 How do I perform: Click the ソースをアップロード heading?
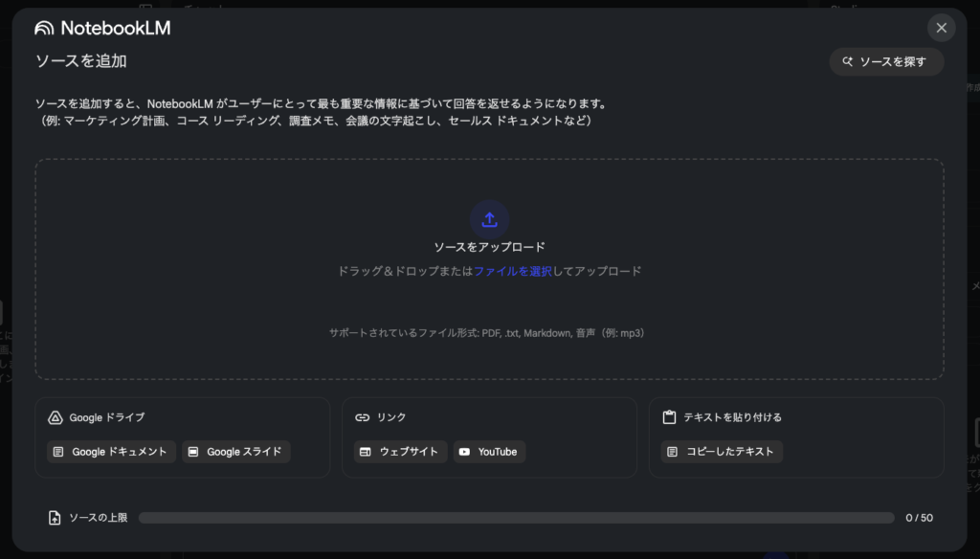point(489,247)
